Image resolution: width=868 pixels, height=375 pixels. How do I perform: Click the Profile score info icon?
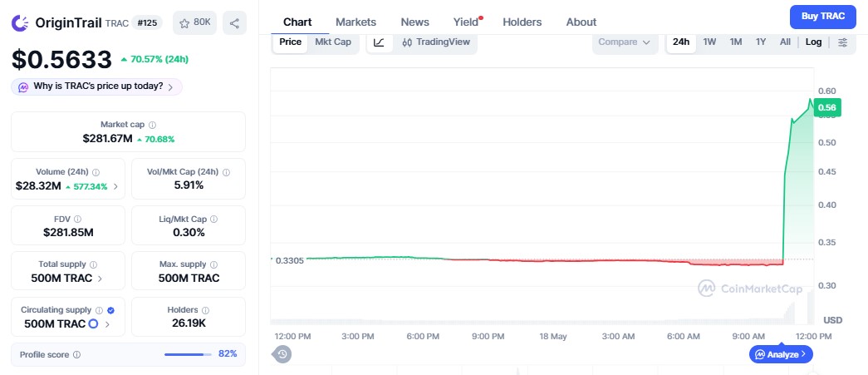point(77,354)
